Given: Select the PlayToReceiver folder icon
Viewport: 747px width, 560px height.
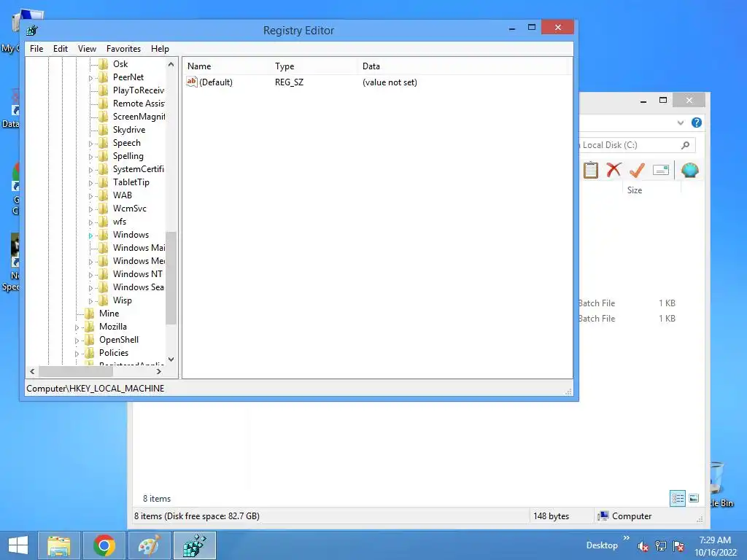Looking at the screenshot, I should 103,90.
